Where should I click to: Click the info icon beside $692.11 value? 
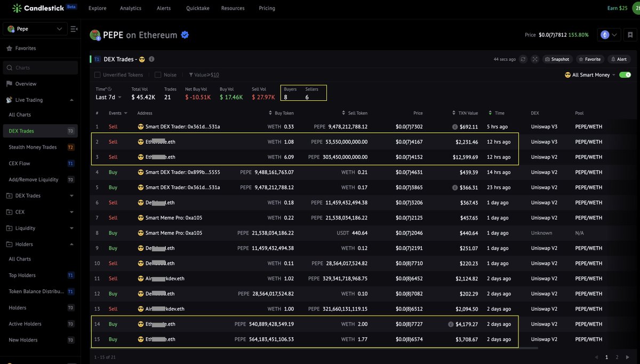(455, 127)
